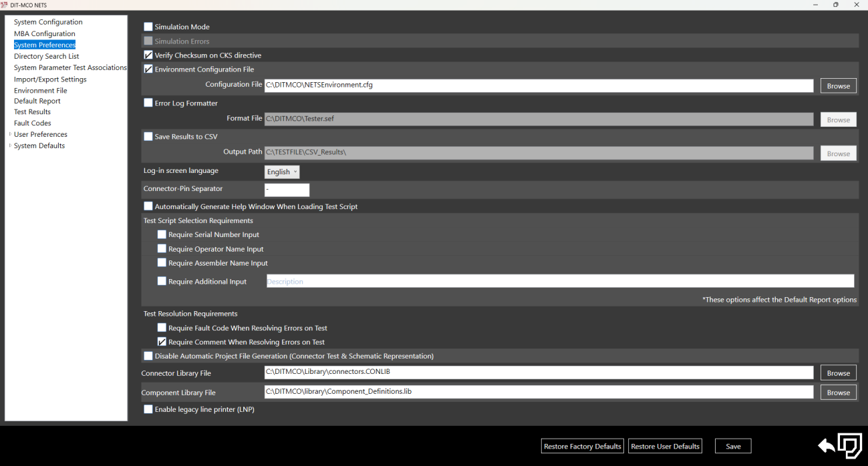Viewport: 868px width, 466px height.
Task: Open Test Results in sidebar
Action: [x=32, y=111]
